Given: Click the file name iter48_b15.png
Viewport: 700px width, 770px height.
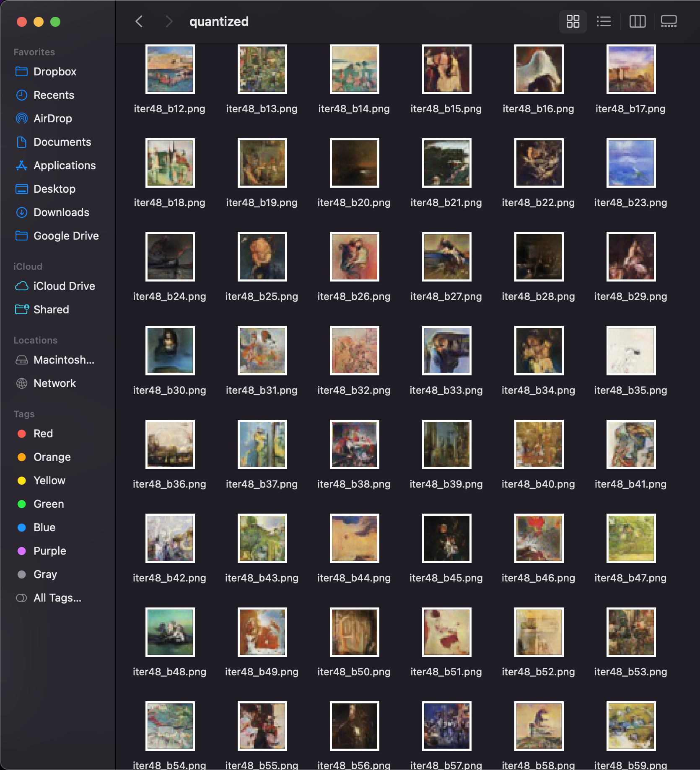Looking at the screenshot, I should pos(446,109).
